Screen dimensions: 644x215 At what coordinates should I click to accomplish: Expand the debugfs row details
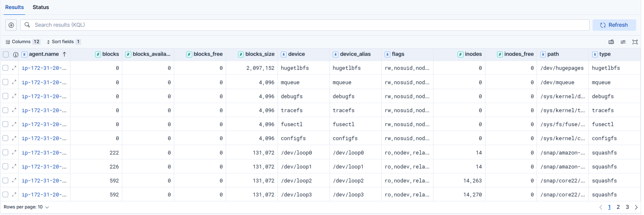point(14,96)
